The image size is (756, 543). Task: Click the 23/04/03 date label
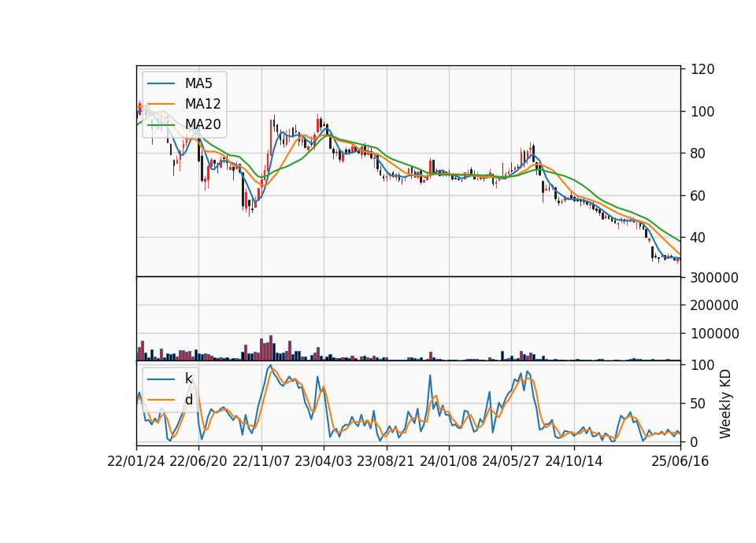(x=324, y=461)
